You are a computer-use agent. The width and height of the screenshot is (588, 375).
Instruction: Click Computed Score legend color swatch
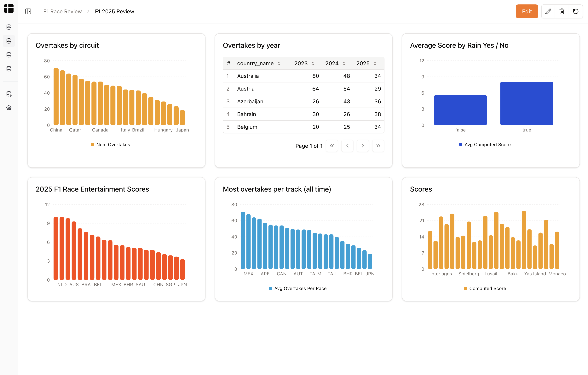pos(465,288)
